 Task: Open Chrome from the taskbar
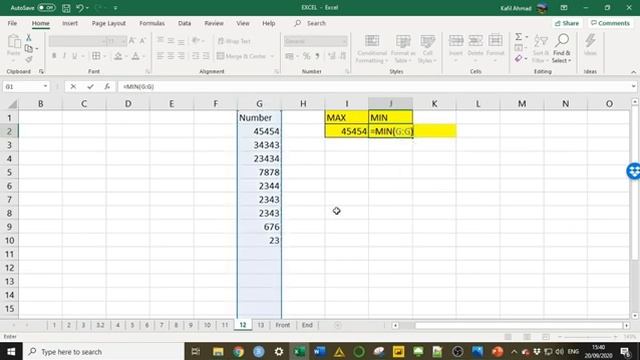pyautogui.click(x=238, y=351)
